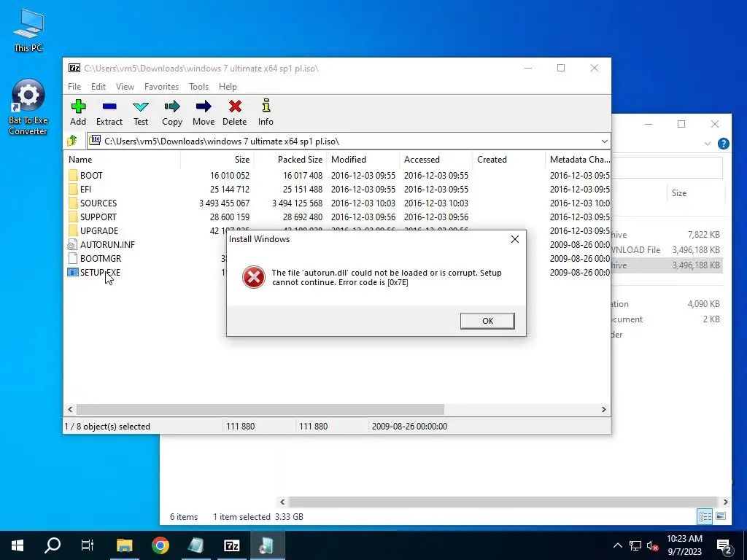Switch Explorer to large icons view
Screen dimensions: 747x560
[x=721, y=516]
